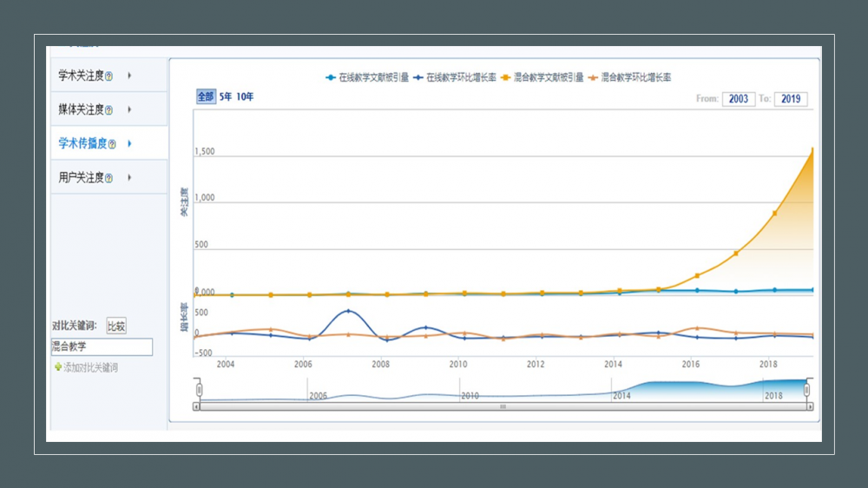Click the scrollbar's right arrow button
The width and height of the screenshot is (868, 488).
pos(810,406)
